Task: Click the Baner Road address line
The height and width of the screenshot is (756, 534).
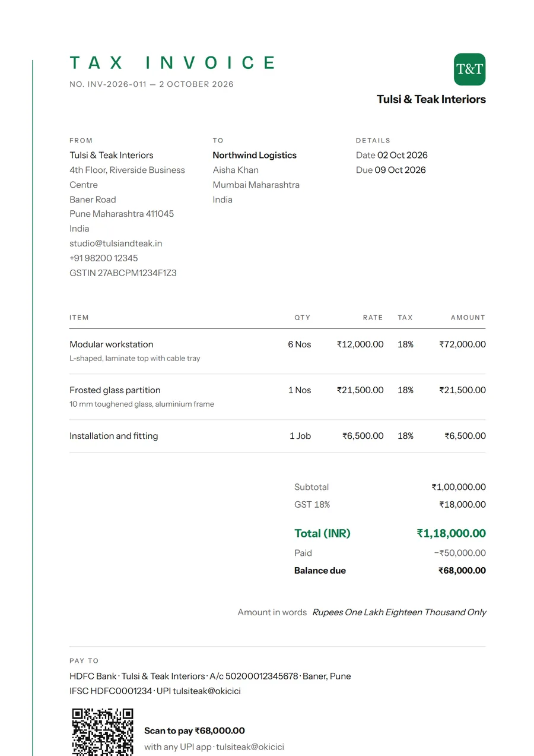Action: pos(93,200)
